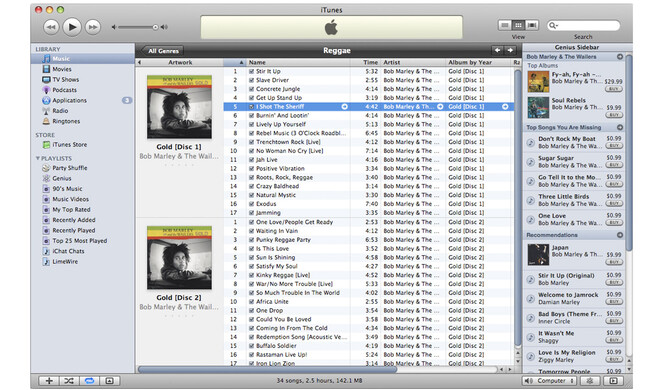Go to next genre arrow in header

510,50
